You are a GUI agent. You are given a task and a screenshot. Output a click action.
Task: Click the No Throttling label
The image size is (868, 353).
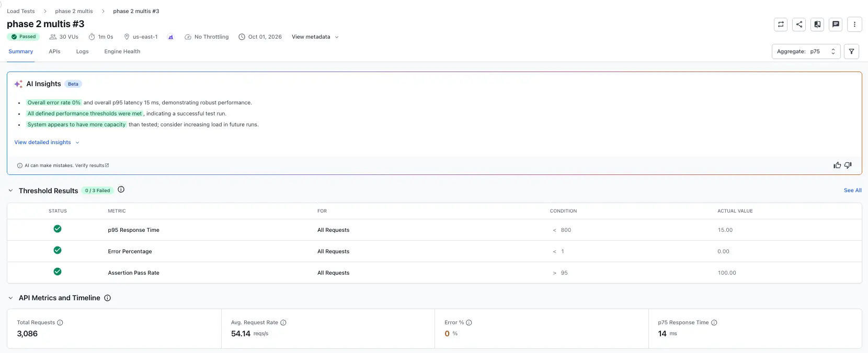click(x=207, y=37)
